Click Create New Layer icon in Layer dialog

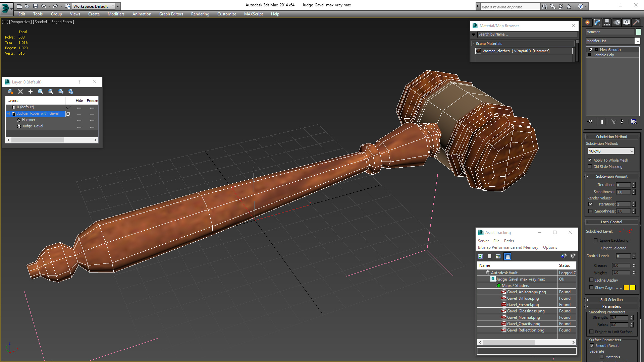point(10,92)
